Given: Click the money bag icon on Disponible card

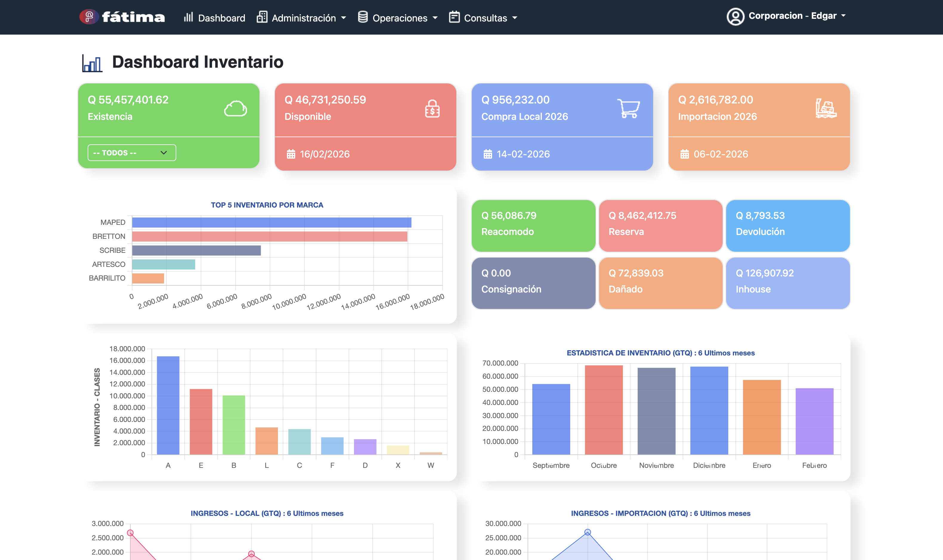Looking at the screenshot, I should (x=432, y=109).
